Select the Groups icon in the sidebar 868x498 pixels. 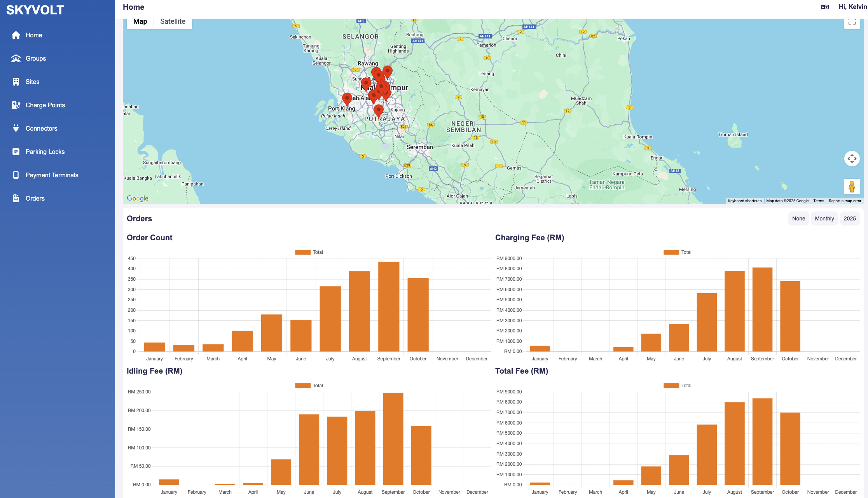[16, 58]
